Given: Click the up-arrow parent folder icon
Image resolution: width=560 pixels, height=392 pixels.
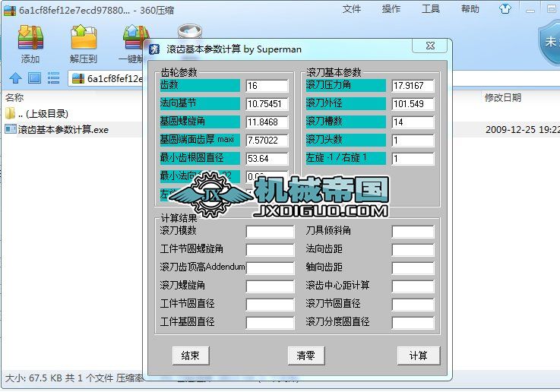Looking at the screenshot, I should pyautogui.click(x=15, y=77).
